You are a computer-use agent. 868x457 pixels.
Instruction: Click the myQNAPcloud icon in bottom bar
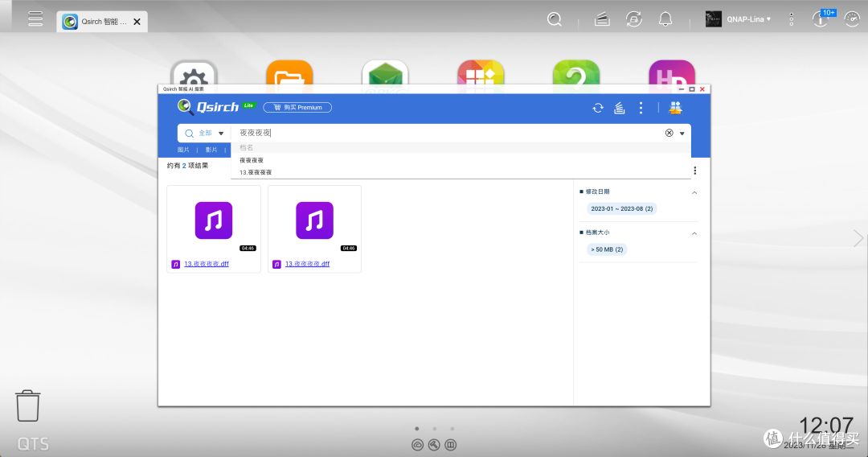pos(417,445)
